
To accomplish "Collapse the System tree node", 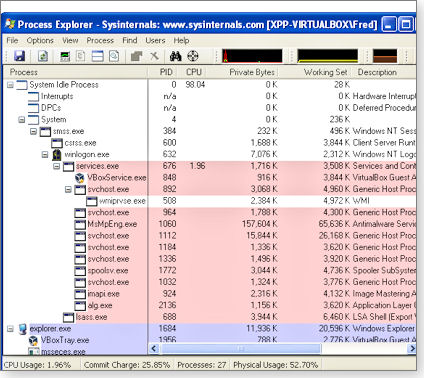I will point(22,120).
